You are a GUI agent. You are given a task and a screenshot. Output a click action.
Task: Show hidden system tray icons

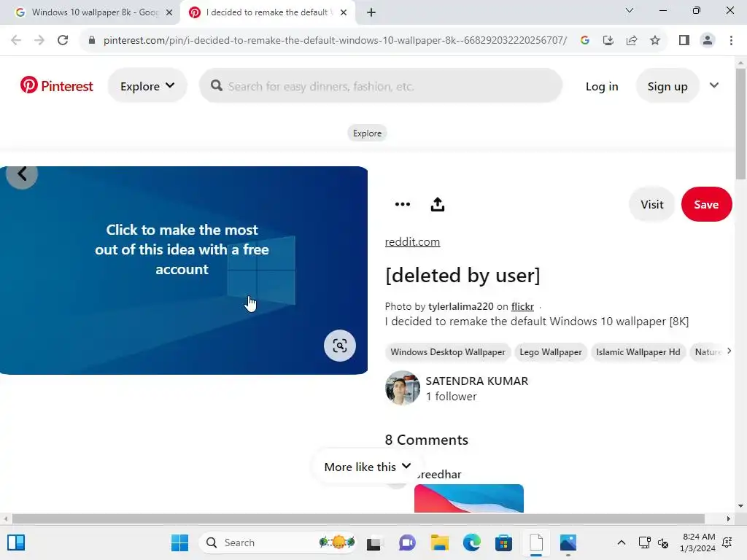[622, 542]
